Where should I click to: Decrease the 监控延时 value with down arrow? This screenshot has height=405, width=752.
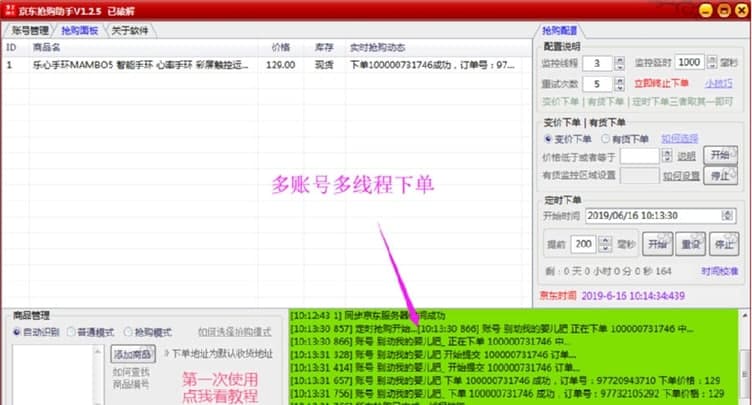coord(712,65)
